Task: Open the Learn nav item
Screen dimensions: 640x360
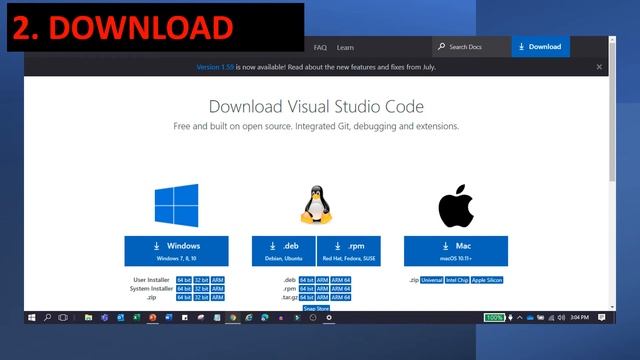Action: pos(345,48)
